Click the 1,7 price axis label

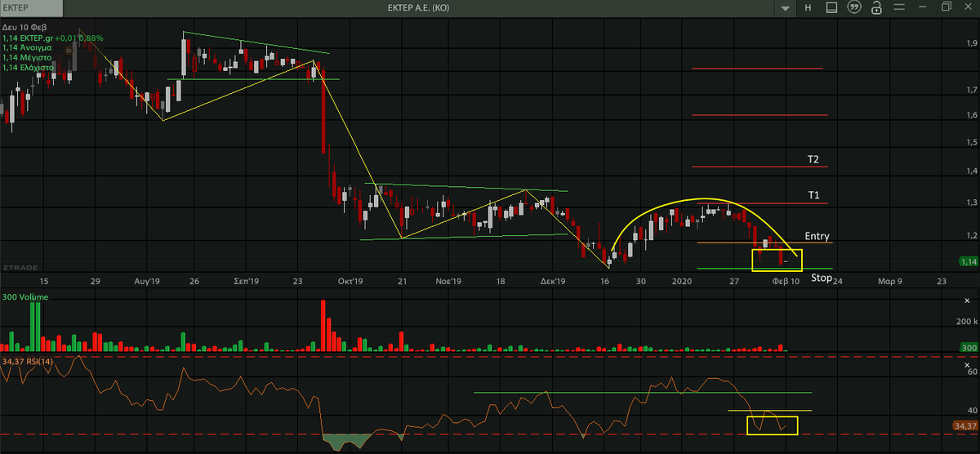[972, 90]
